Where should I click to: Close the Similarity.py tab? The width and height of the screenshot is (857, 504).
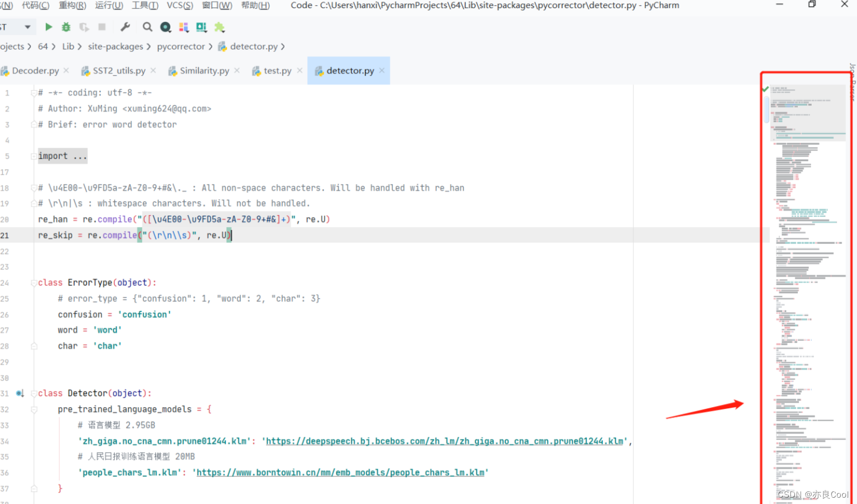237,71
